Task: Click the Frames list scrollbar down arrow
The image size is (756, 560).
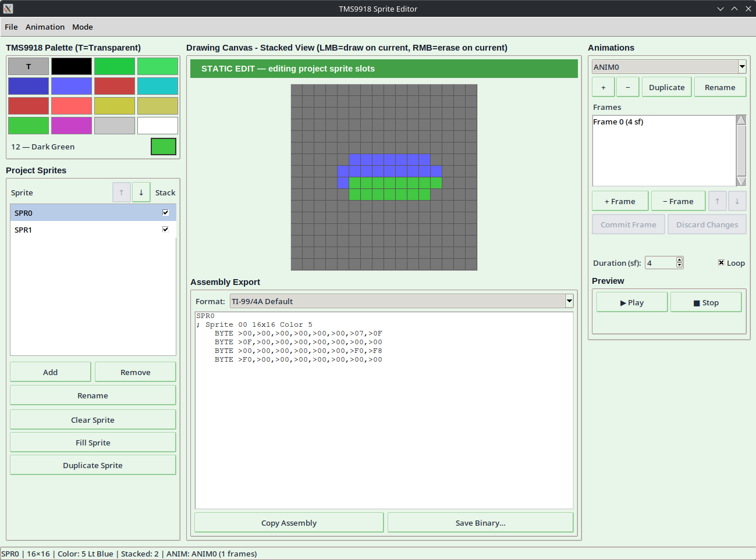Action: point(741,181)
